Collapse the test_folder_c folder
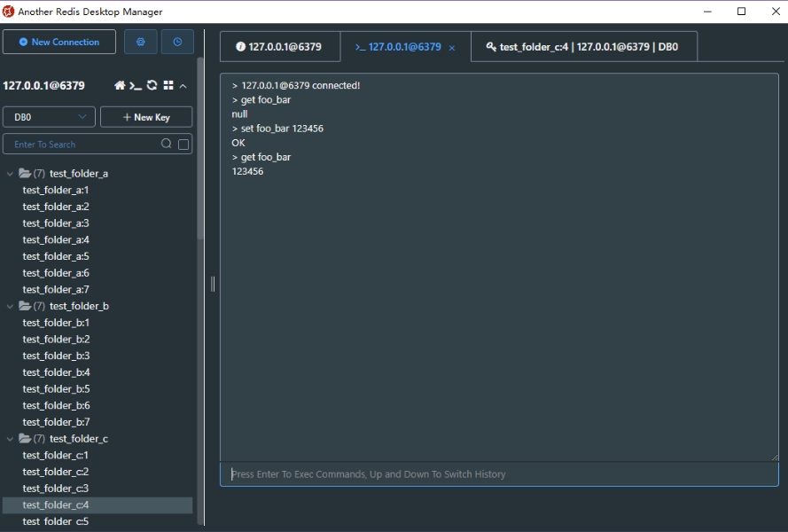 pos(10,439)
